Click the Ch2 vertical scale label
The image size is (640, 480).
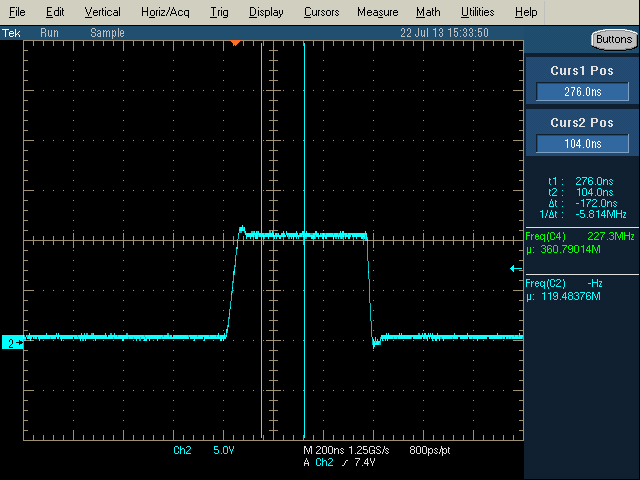[x=182, y=450]
